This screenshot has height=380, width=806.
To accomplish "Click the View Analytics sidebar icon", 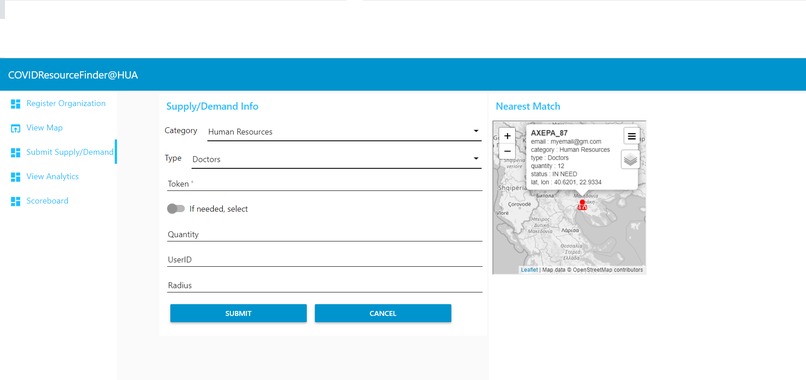I will tap(15, 176).
